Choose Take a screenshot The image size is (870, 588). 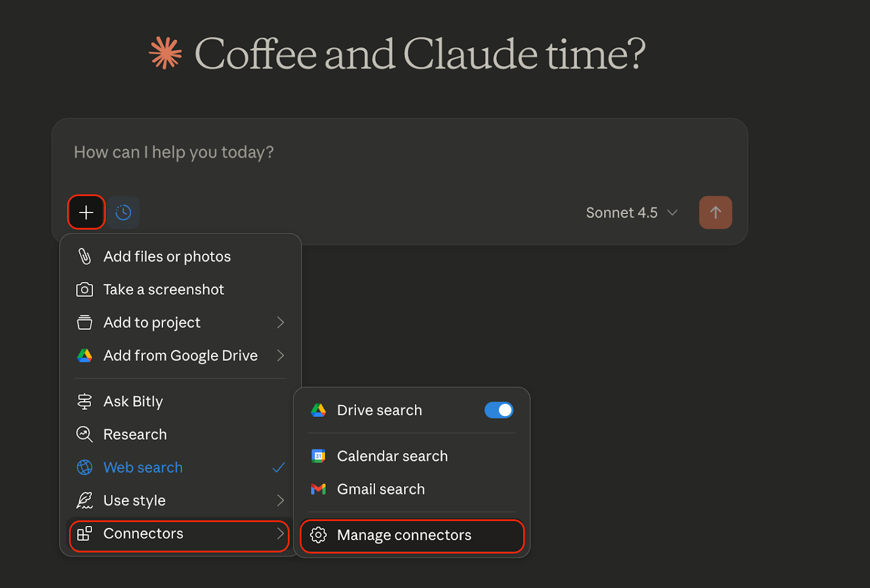180,290
